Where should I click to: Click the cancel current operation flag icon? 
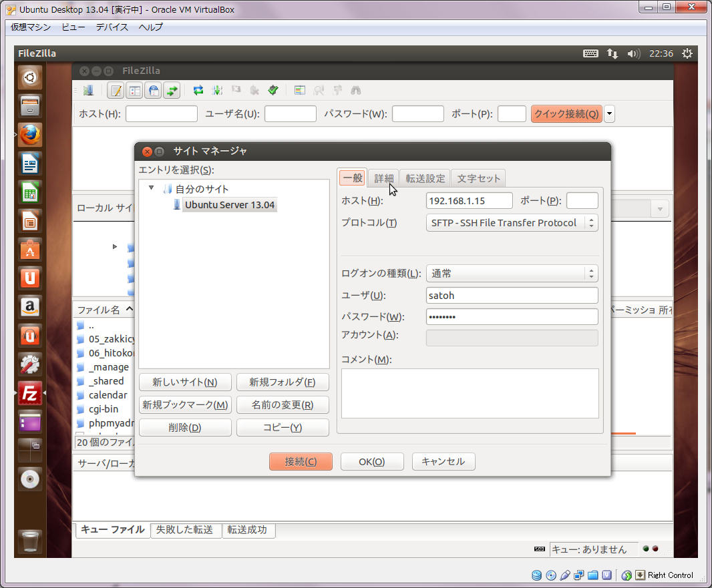pyautogui.click(x=236, y=90)
